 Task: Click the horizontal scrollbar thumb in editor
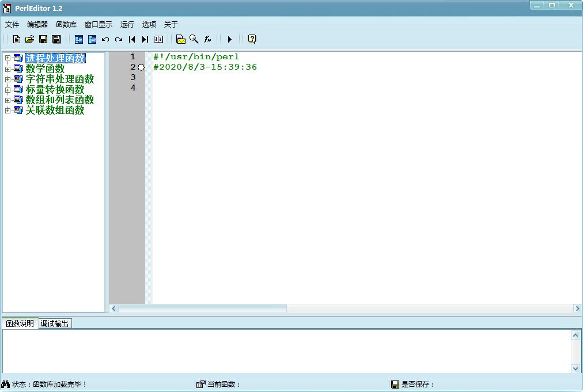click(203, 309)
